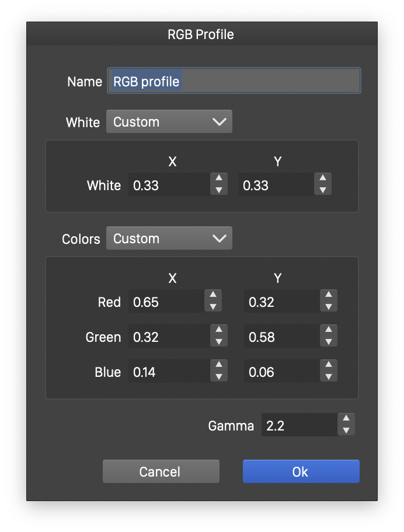Click the Name text field

(234, 81)
